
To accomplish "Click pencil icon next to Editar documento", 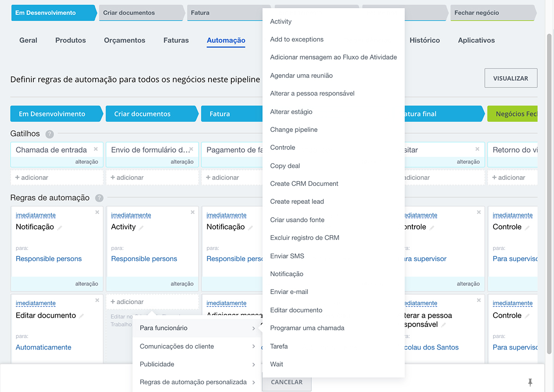I will tap(82, 316).
